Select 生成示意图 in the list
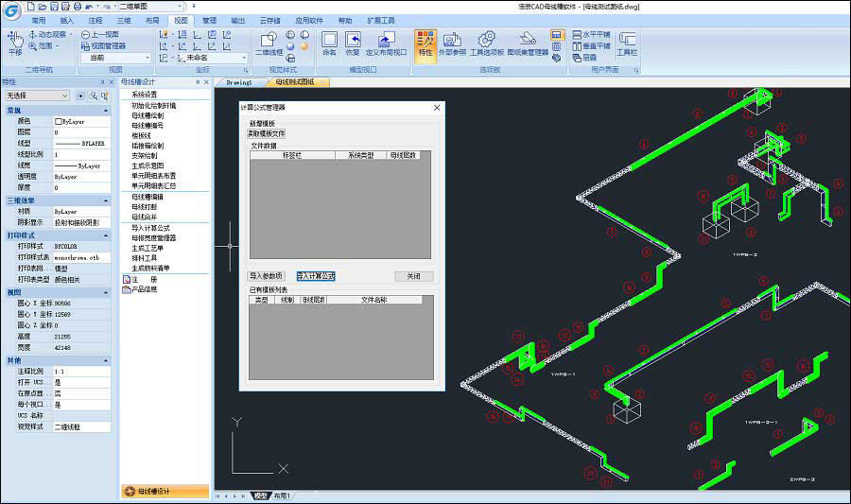This screenshot has height=504, width=851. click(148, 166)
